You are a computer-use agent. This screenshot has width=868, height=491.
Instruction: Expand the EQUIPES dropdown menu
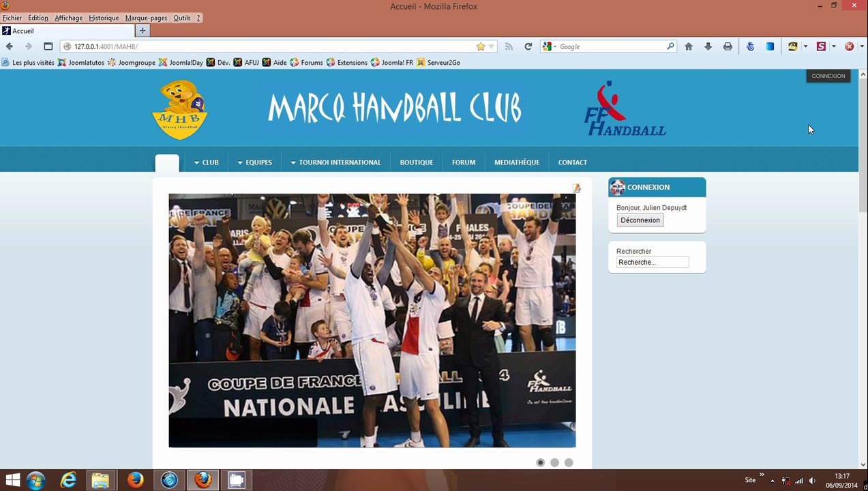click(254, 162)
